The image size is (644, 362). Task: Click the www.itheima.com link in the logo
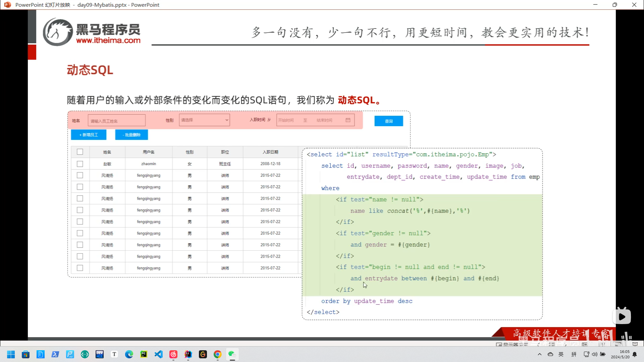click(108, 40)
